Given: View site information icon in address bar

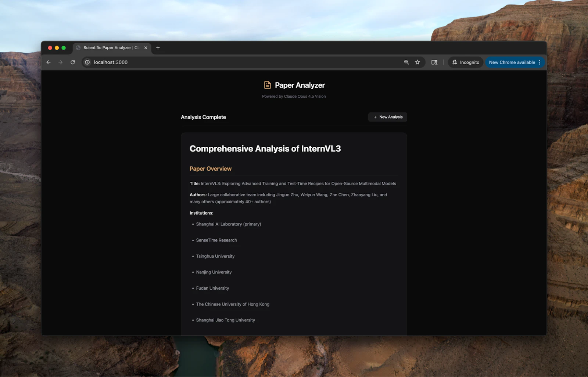Looking at the screenshot, I should 87,62.
